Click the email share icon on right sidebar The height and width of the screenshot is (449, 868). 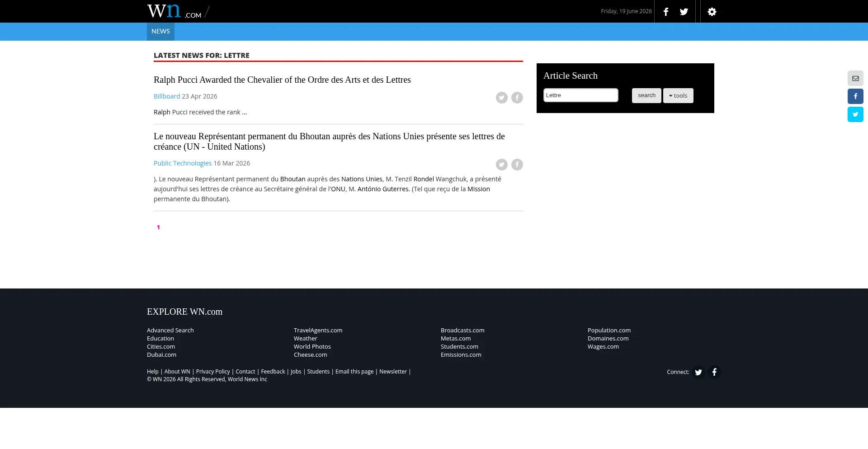[855, 78]
